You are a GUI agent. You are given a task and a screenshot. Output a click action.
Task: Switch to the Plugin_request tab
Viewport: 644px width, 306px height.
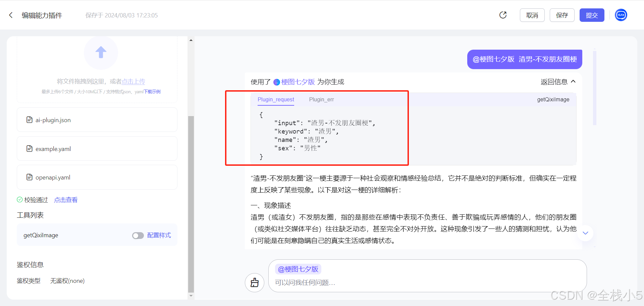276,100
